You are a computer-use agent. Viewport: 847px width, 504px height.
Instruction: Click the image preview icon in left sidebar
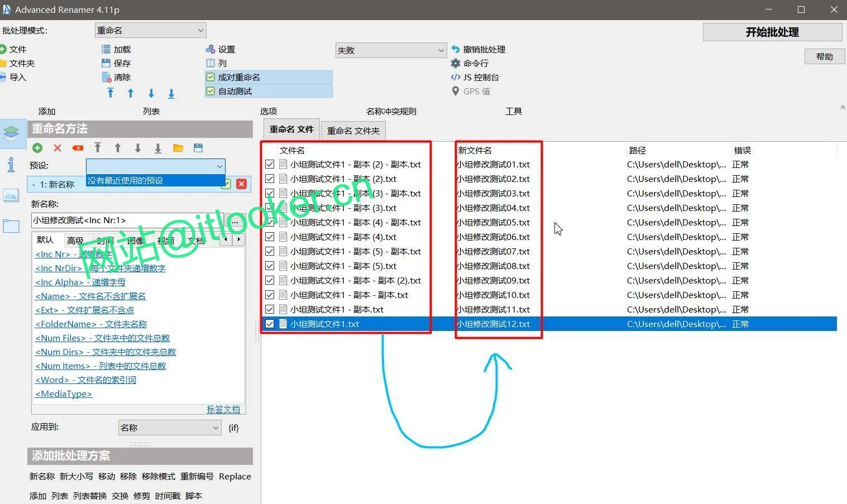click(11, 195)
